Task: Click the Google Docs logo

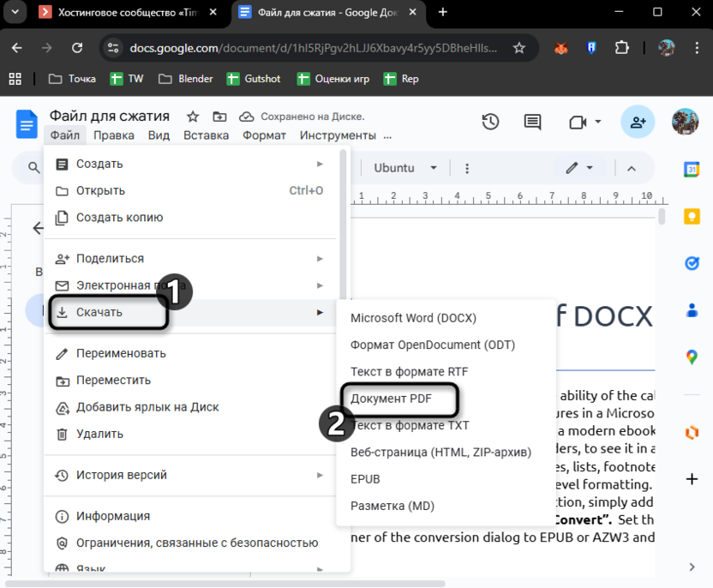Action: [x=27, y=123]
